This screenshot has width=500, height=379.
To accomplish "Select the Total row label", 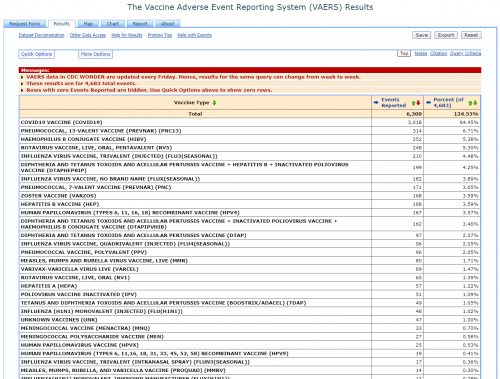I will pyautogui.click(x=195, y=114).
